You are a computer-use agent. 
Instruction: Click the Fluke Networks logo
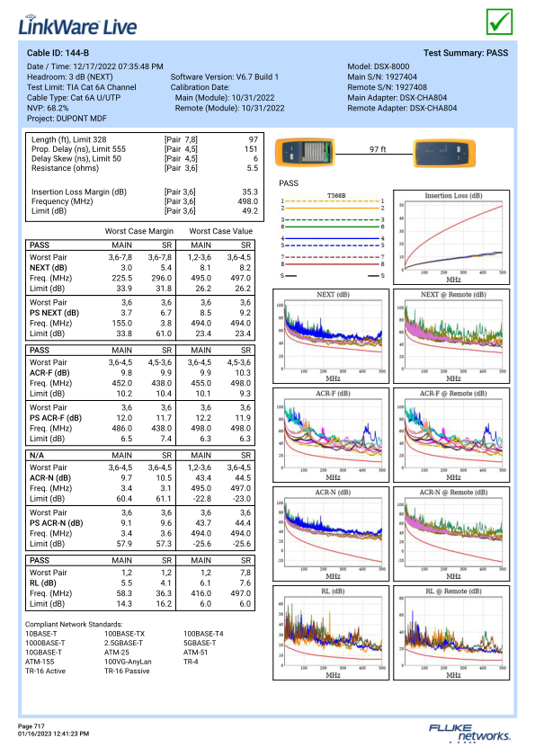469,733
